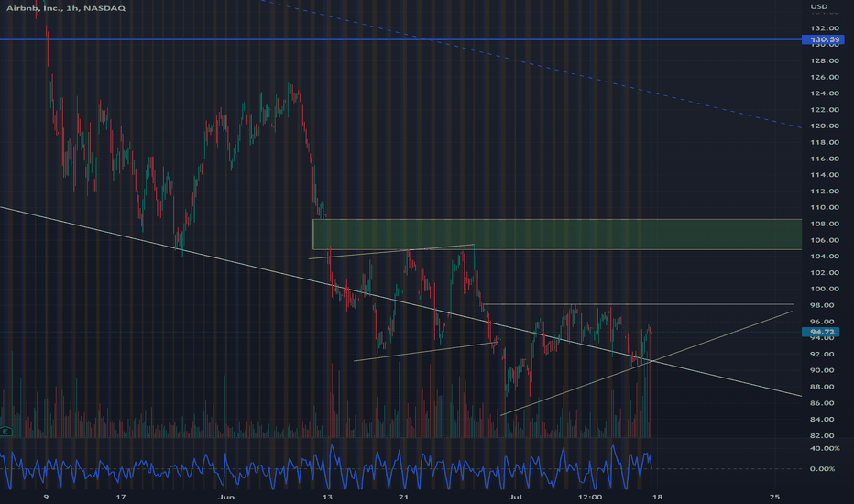The width and height of the screenshot is (854, 504).
Task: Open the USD currency selector
Action: 818,6
